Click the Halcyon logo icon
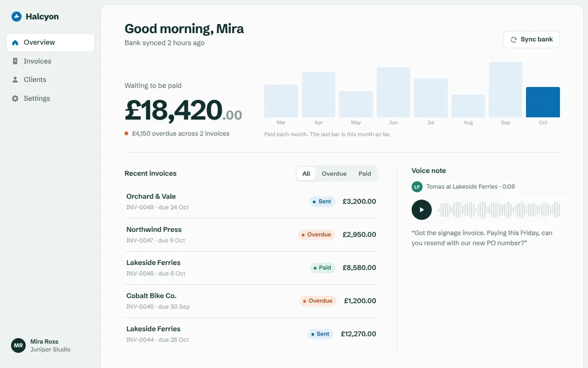Viewport: 588px width, 368px height. click(17, 17)
